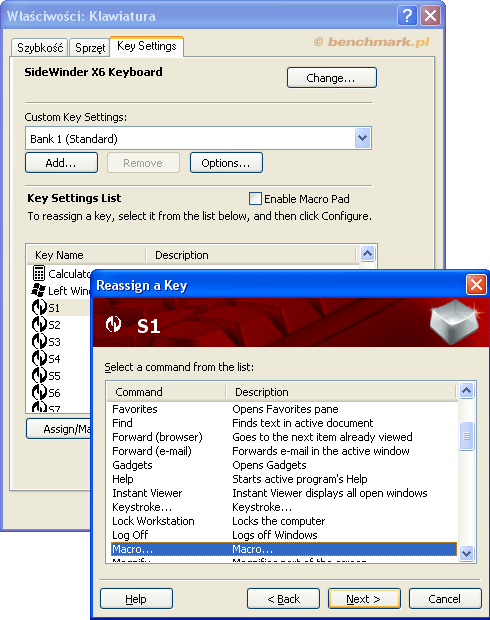The width and height of the screenshot is (490, 620).
Task: Select the Keystroke... command in the list
Action: tap(142, 507)
